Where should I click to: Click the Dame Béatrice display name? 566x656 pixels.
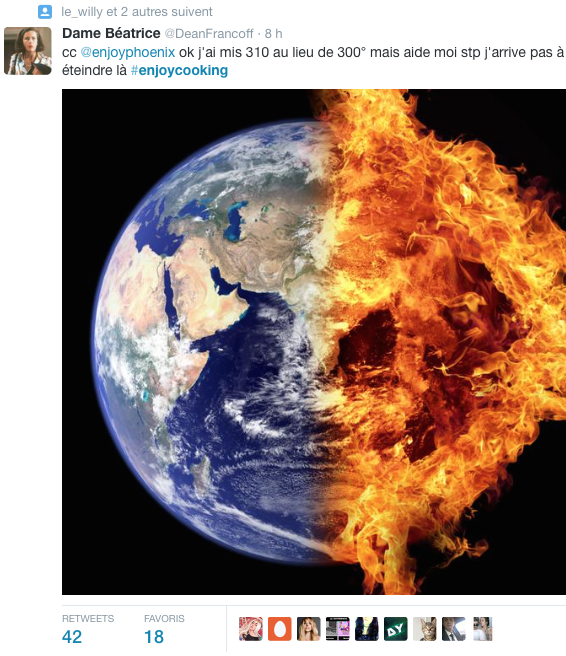111,33
